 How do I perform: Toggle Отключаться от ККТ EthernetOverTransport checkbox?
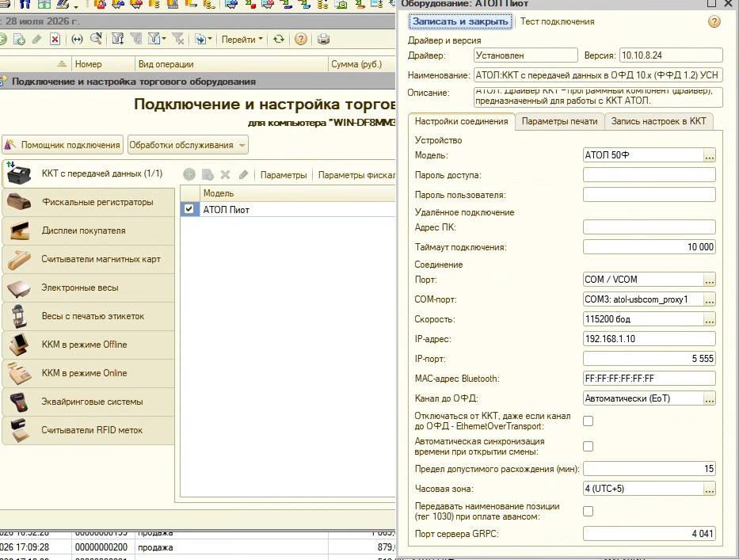pos(589,421)
